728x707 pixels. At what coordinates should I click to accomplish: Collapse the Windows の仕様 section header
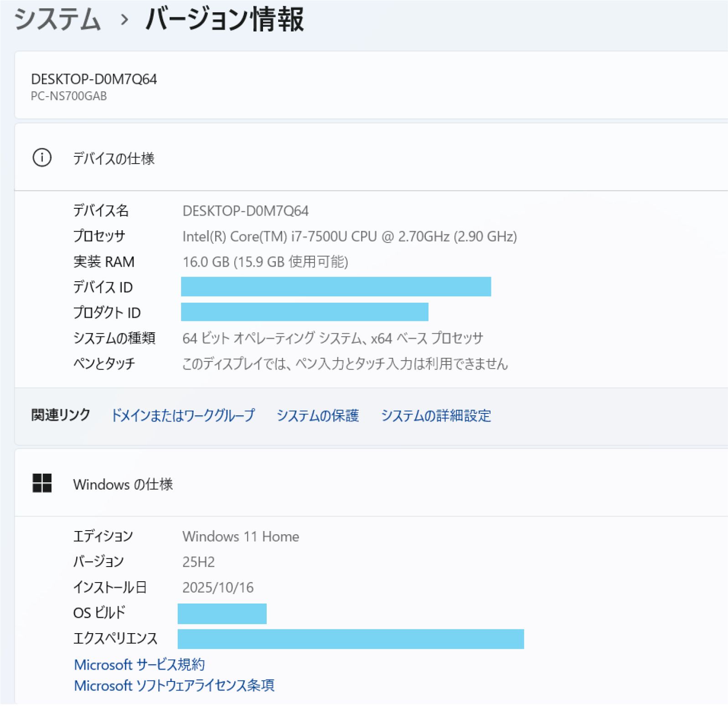[371, 483]
